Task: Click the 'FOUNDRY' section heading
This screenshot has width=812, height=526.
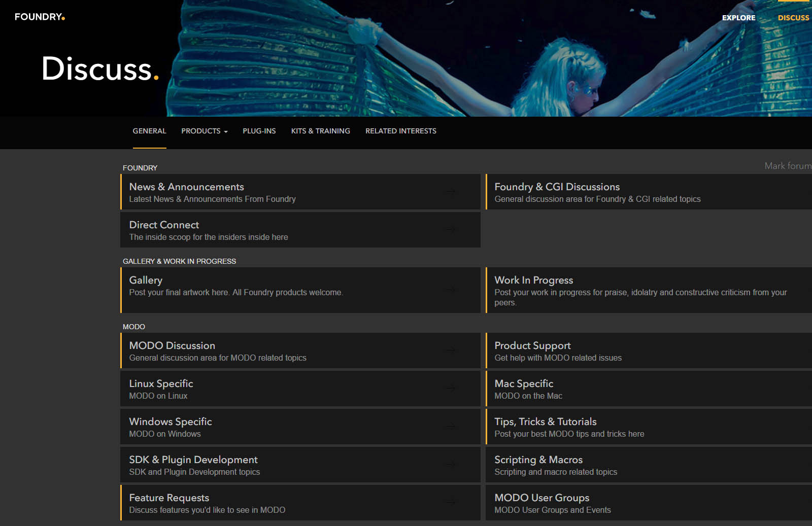Action: click(140, 168)
